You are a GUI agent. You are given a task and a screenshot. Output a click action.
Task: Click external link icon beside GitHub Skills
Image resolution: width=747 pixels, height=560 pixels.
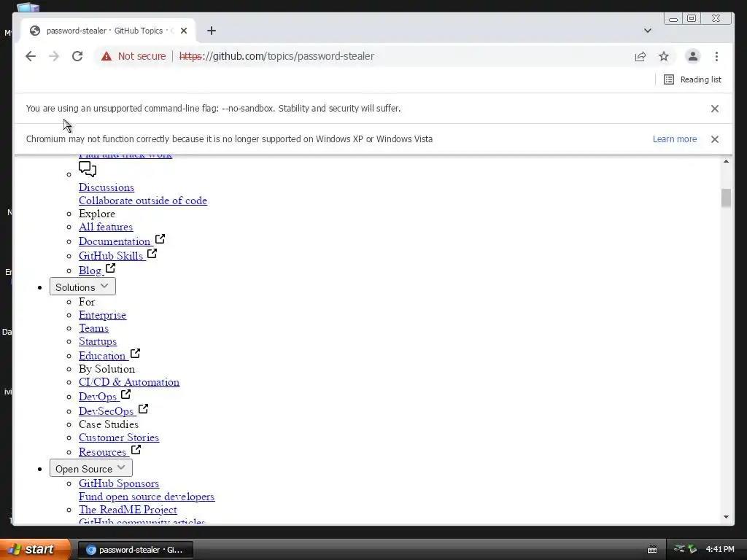click(152, 253)
